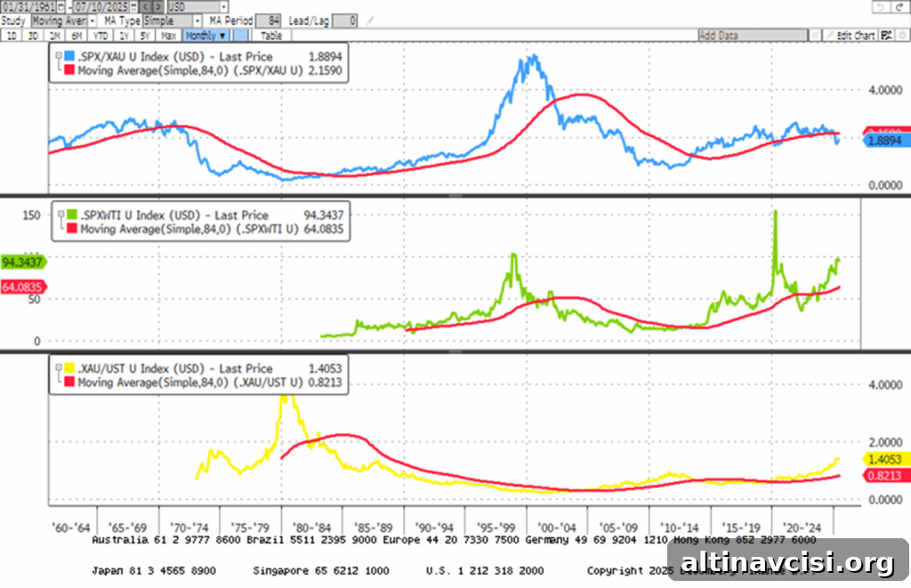Click '.SPXWTI U Index (USD) - Last Price'
This screenshot has height=588, width=911.
point(174,215)
